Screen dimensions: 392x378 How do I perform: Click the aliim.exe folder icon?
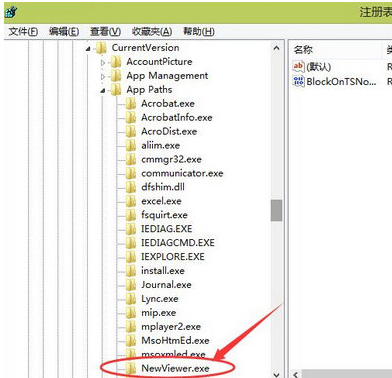tap(131, 146)
